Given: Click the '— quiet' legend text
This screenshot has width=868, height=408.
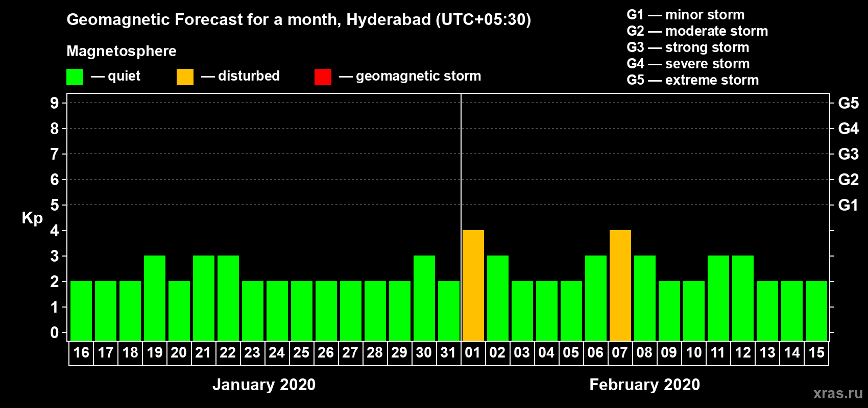Looking at the screenshot, I should [x=115, y=76].
